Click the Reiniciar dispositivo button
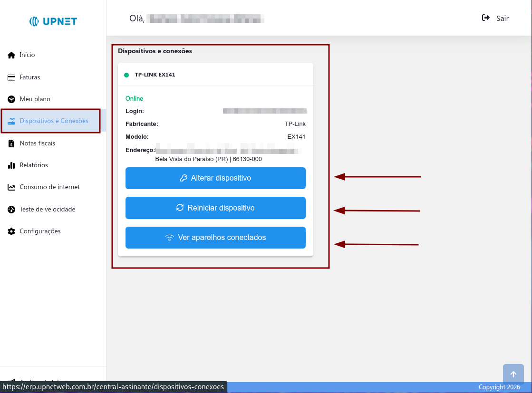Screen dimensions: 532x393 point(215,208)
